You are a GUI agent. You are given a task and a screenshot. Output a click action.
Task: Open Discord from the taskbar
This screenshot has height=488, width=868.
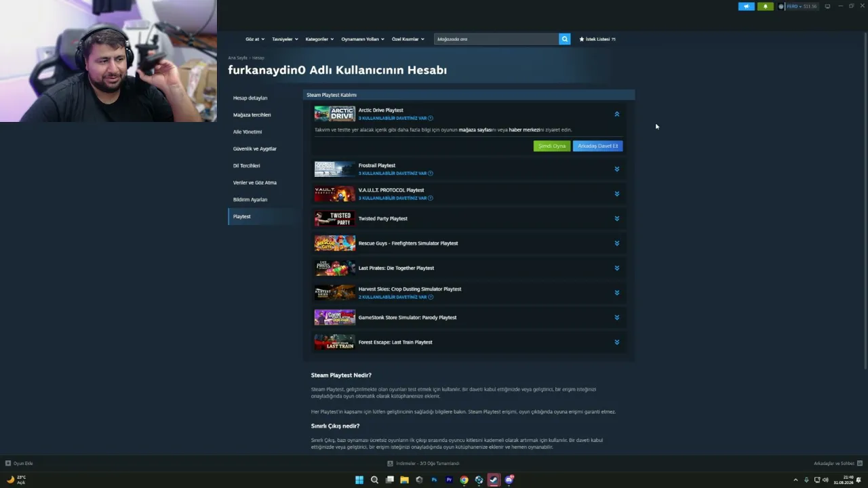(509, 480)
